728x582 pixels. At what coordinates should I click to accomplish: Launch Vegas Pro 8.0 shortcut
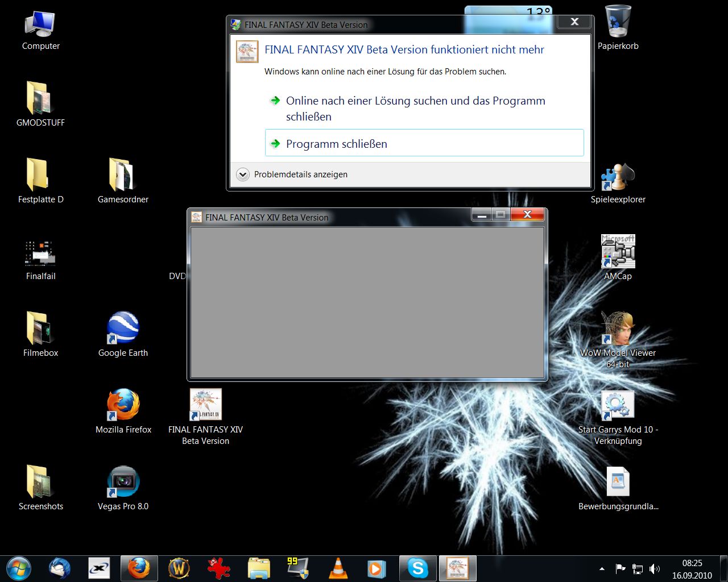pyautogui.click(x=123, y=488)
